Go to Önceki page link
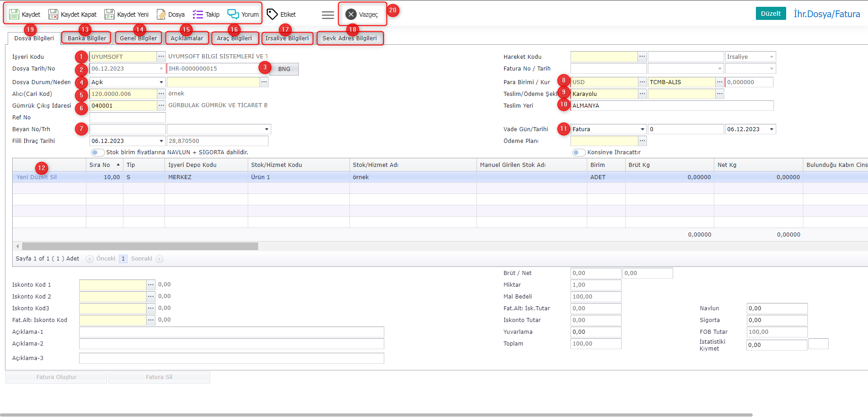Screen dimensions: 868x417 click(x=106, y=259)
